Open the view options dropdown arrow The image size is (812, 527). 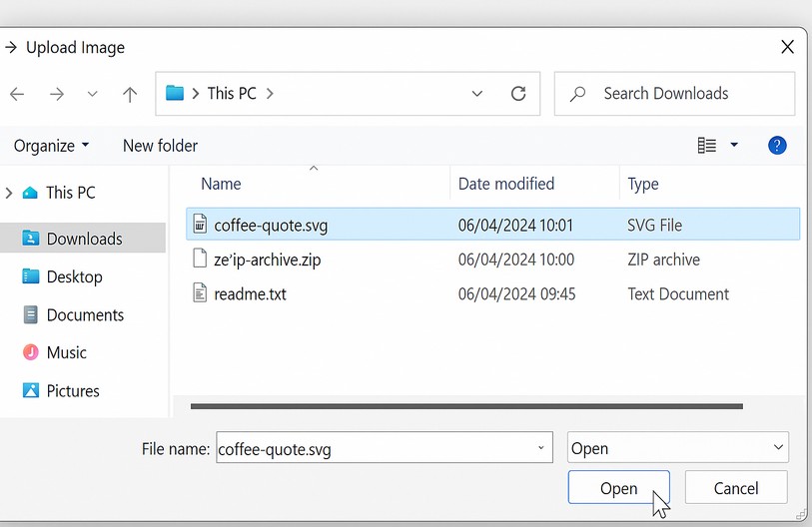pos(734,145)
